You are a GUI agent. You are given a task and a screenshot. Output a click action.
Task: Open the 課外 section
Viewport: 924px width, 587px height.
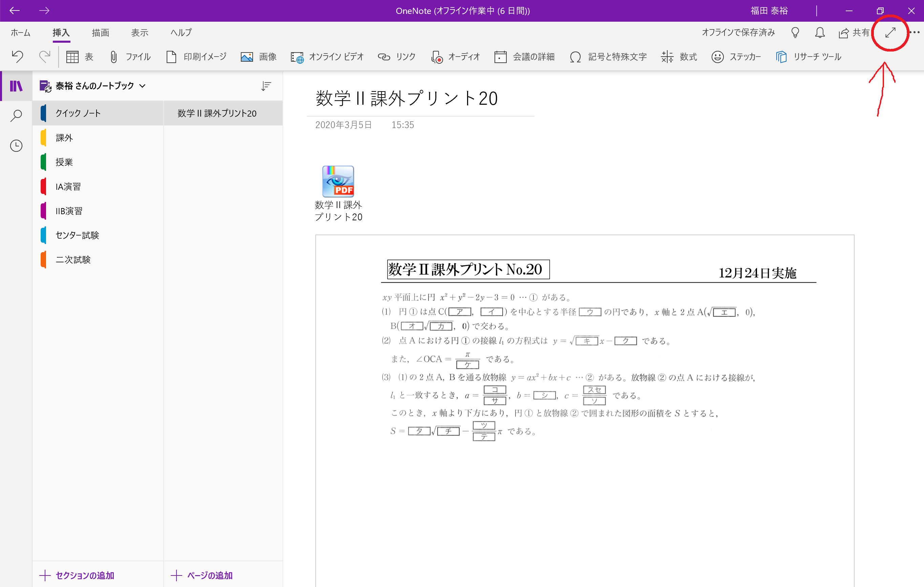coord(98,138)
